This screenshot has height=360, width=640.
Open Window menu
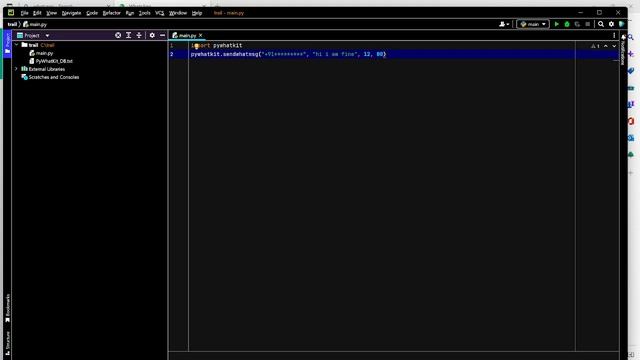click(178, 13)
